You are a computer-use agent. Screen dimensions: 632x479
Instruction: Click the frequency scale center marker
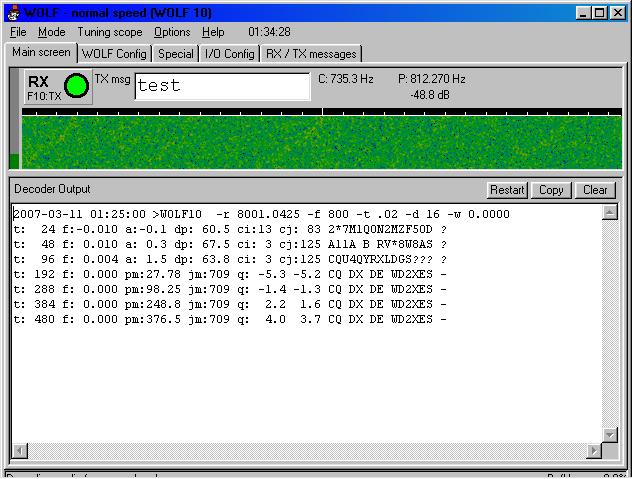click(x=322, y=111)
